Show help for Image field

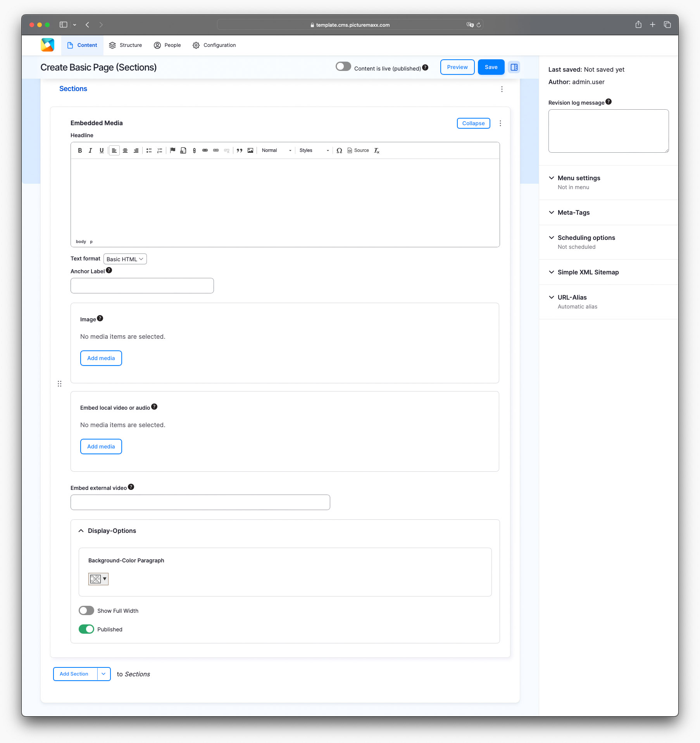click(x=100, y=318)
